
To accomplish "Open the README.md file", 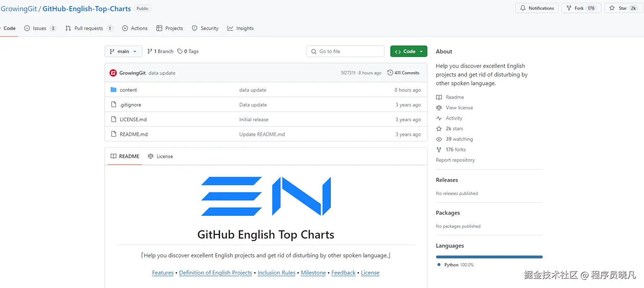I will 134,134.
